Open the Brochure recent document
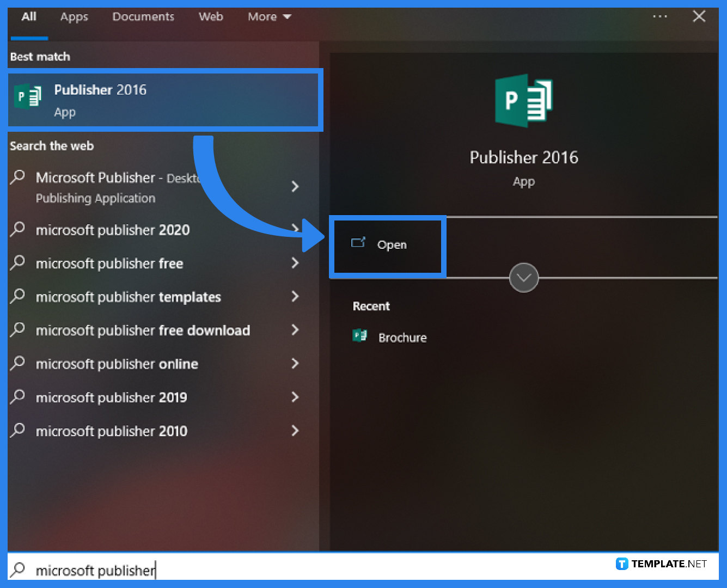This screenshot has width=727, height=588. pyautogui.click(x=402, y=337)
